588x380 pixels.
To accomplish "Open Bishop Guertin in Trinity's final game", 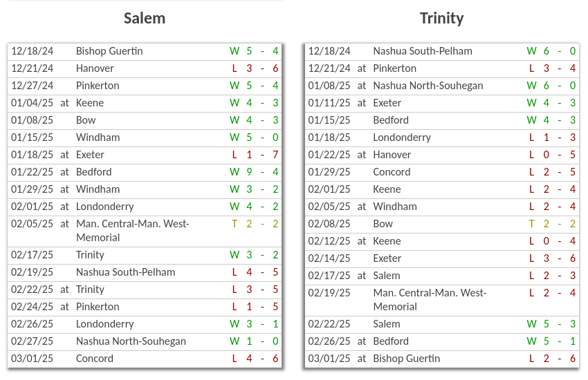I will [x=406, y=359].
